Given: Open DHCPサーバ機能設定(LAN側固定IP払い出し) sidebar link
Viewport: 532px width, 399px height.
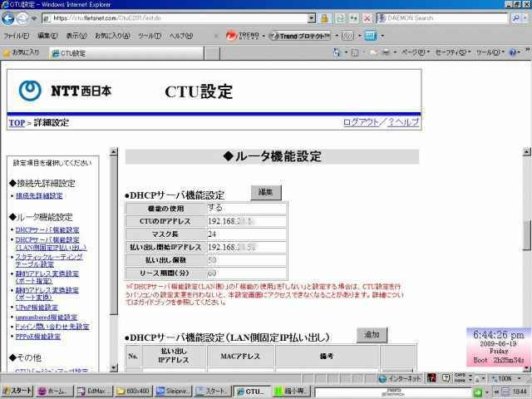Looking at the screenshot, I should (51, 244).
